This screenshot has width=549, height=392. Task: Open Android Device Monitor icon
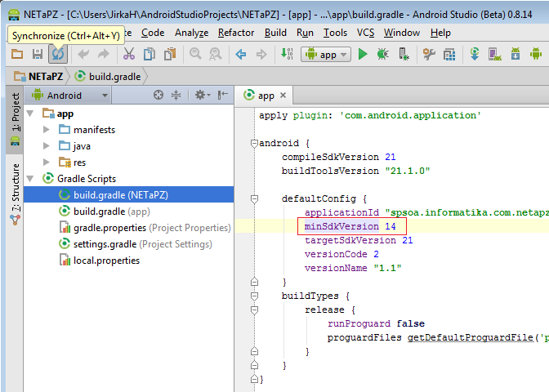click(536, 54)
